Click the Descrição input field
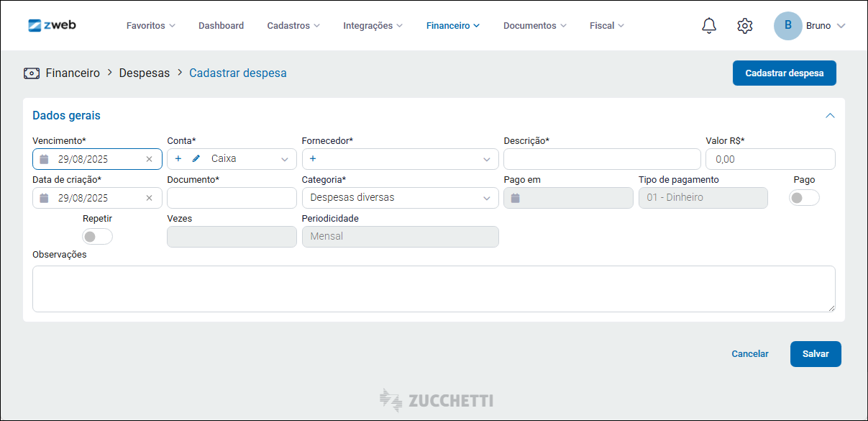Screen dimensions: 868x421 click(x=602, y=159)
